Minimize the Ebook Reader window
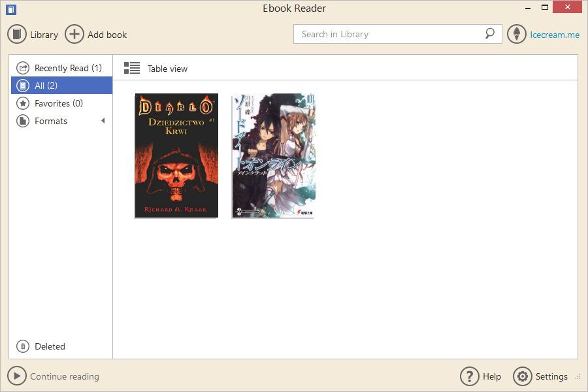This screenshot has width=588, height=392. pyautogui.click(x=528, y=7)
